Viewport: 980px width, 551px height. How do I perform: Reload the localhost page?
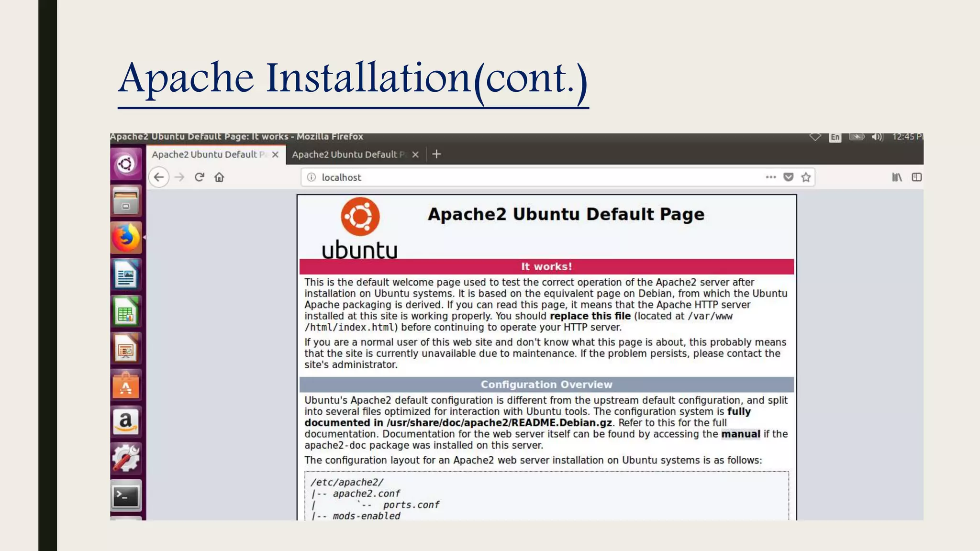tap(200, 177)
